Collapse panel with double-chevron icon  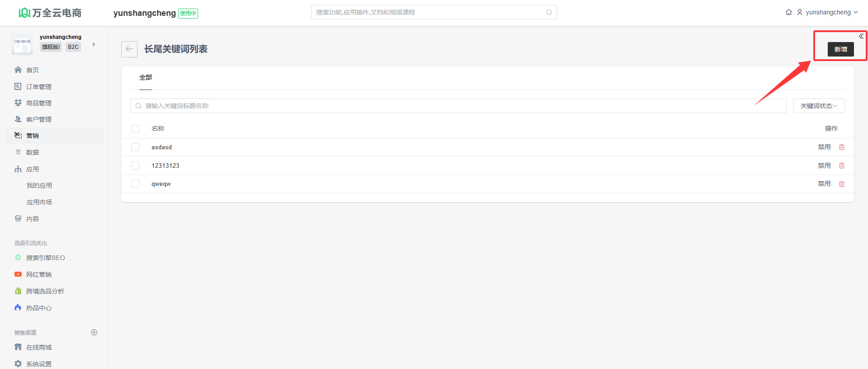click(861, 36)
